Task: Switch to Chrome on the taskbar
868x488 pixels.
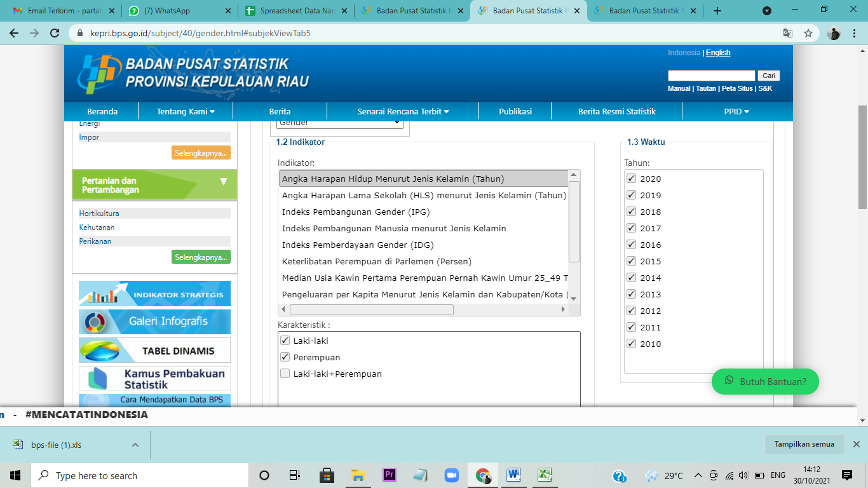Action: pyautogui.click(x=483, y=475)
